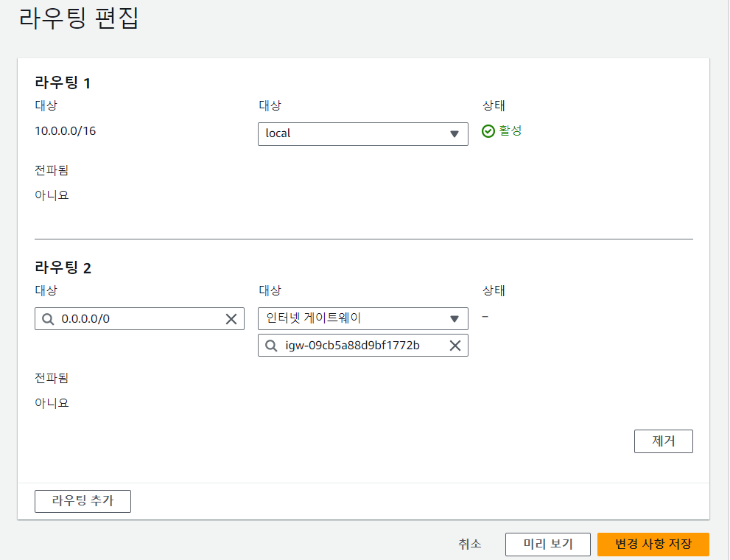Click the 라우팅 2 heading

coord(63,267)
